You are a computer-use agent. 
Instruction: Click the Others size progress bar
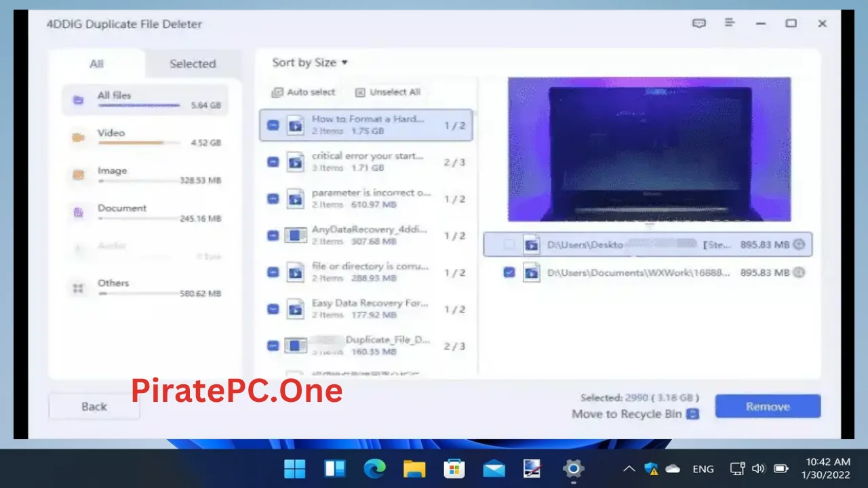139,293
